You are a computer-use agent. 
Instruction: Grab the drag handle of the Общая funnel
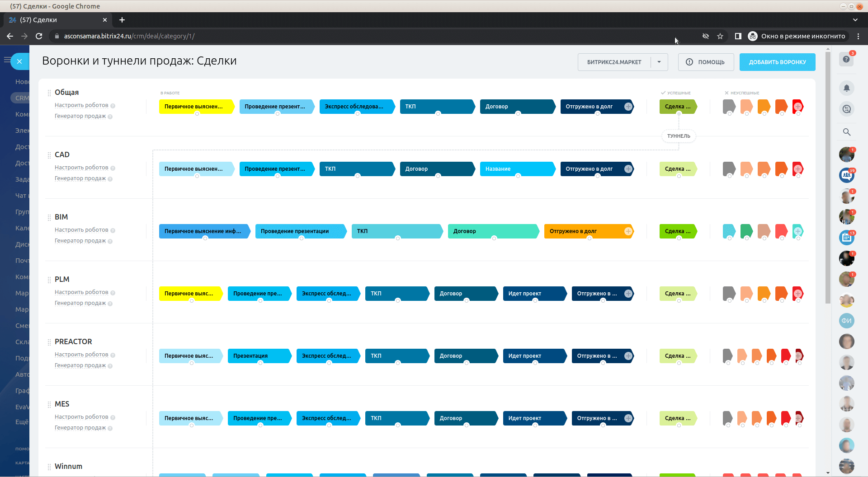(x=49, y=93)
